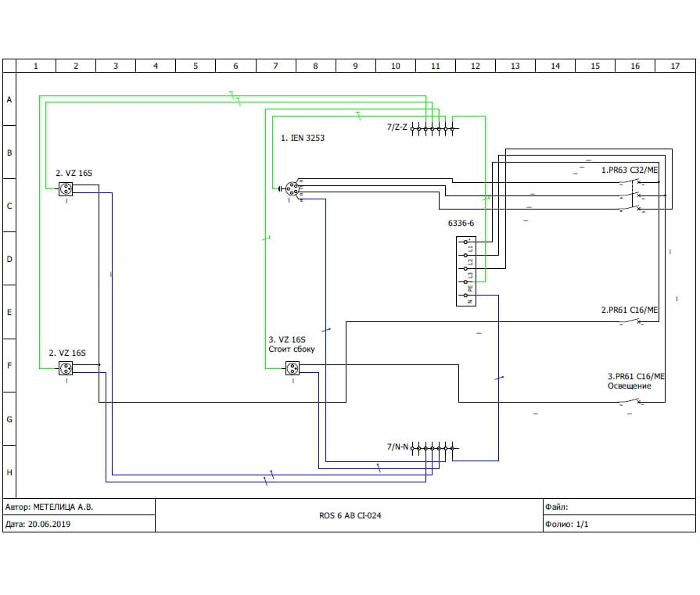Select the IEN 3253 plug connector symbol

(292, 188)
